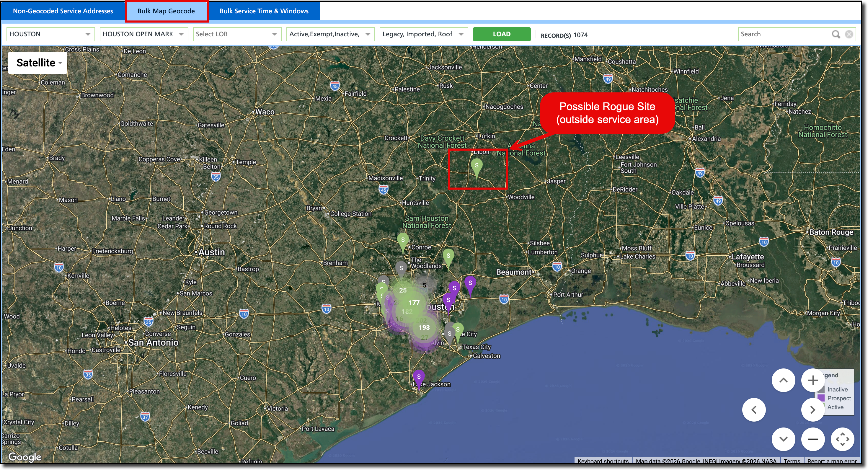This screenshot has width=868, height=470.
Task: Switch to Non-Geocoded Service Addresses tab
Action: pos(63,11)
